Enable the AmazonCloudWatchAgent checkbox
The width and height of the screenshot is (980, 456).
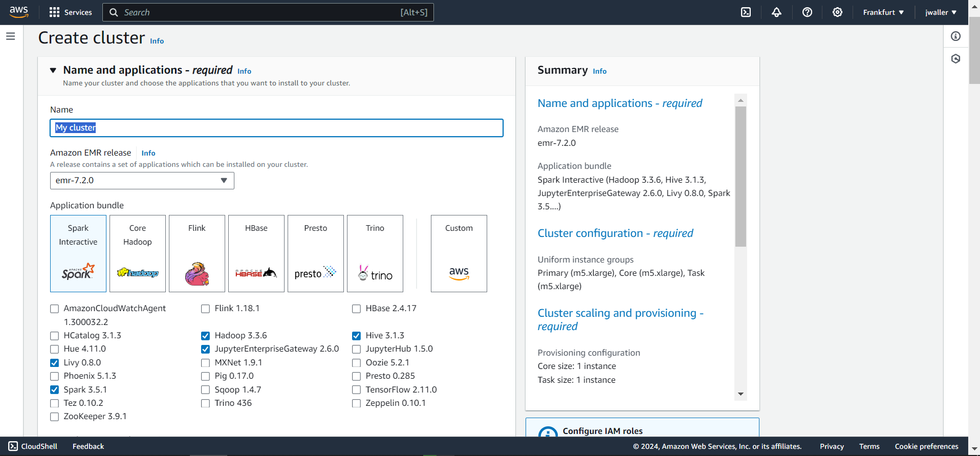[x=54, y=309]
